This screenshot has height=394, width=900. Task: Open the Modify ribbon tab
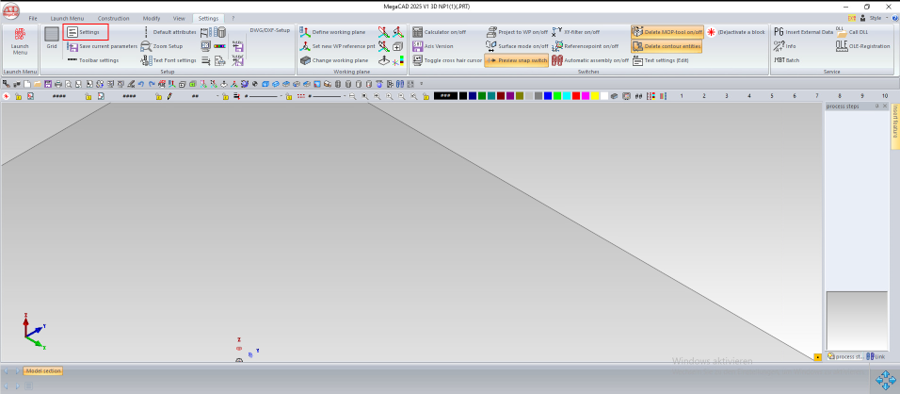point(152,18)
